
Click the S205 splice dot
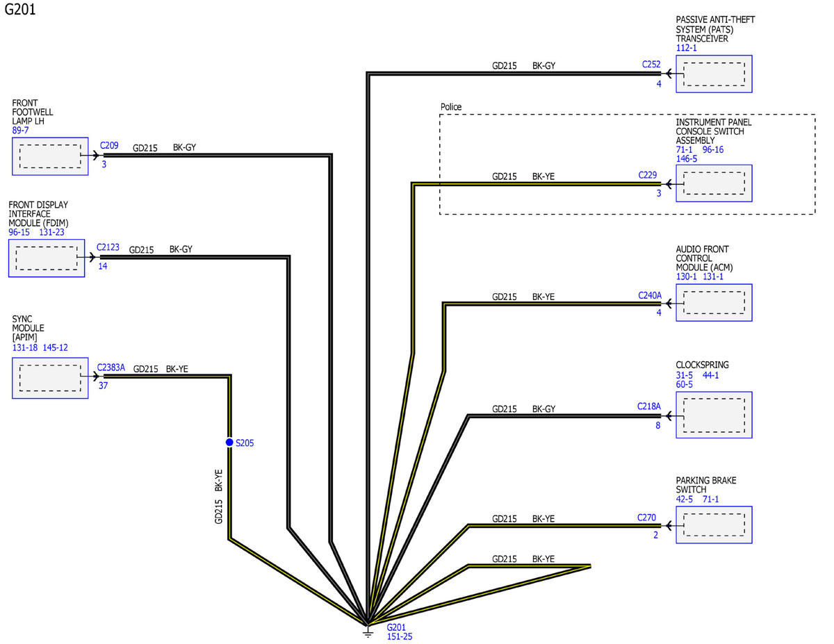(229, 443)
